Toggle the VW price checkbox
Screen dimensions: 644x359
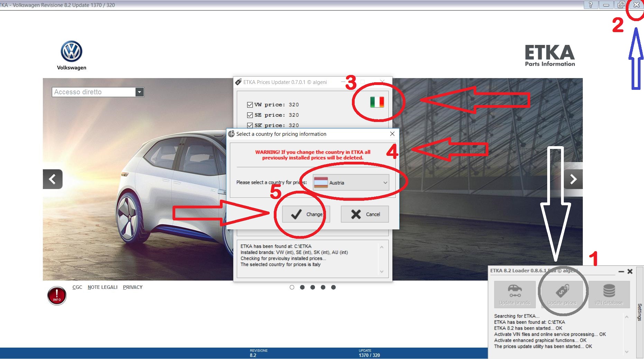(250, 105)
